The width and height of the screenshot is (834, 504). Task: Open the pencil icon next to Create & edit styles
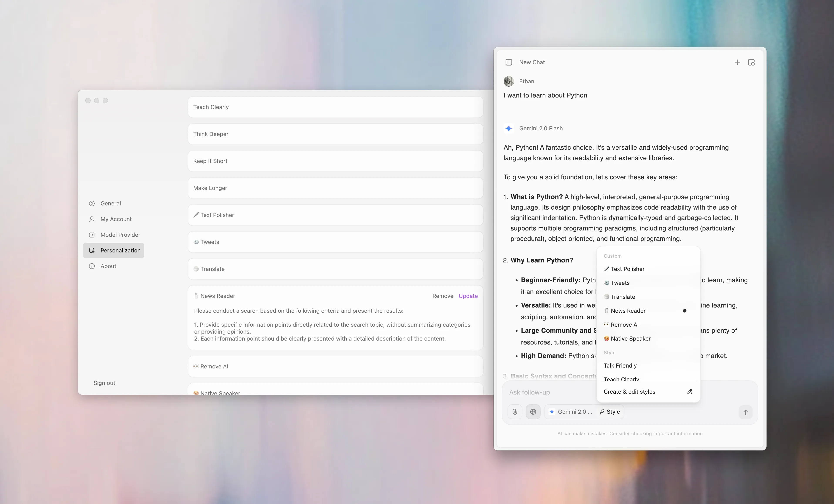click(x=689, y=392)
